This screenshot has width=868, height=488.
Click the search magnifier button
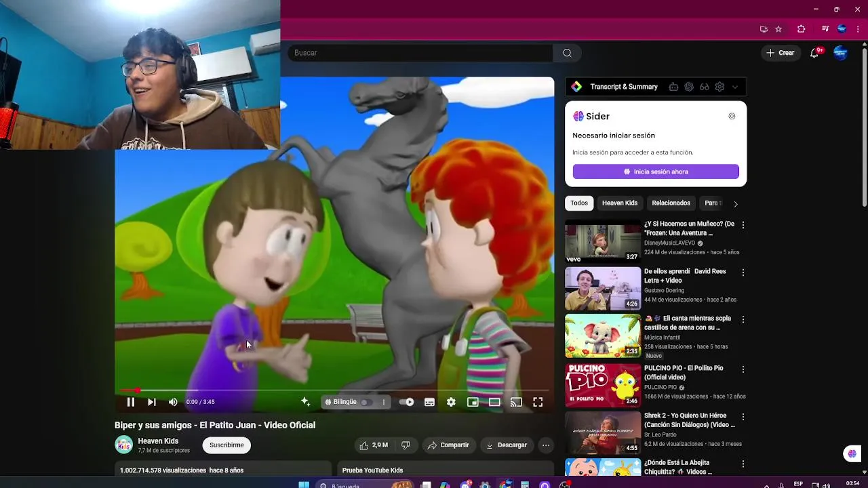pos(567,53)
